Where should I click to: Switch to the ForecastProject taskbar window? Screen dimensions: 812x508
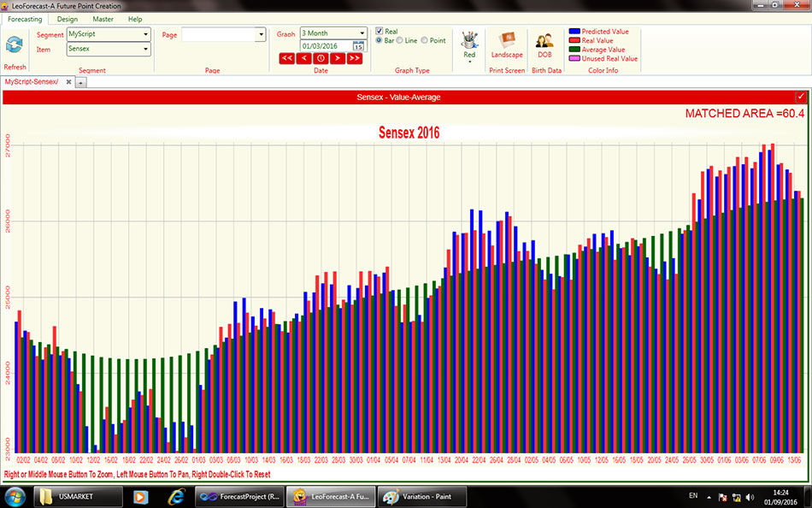tap(239, 497)
